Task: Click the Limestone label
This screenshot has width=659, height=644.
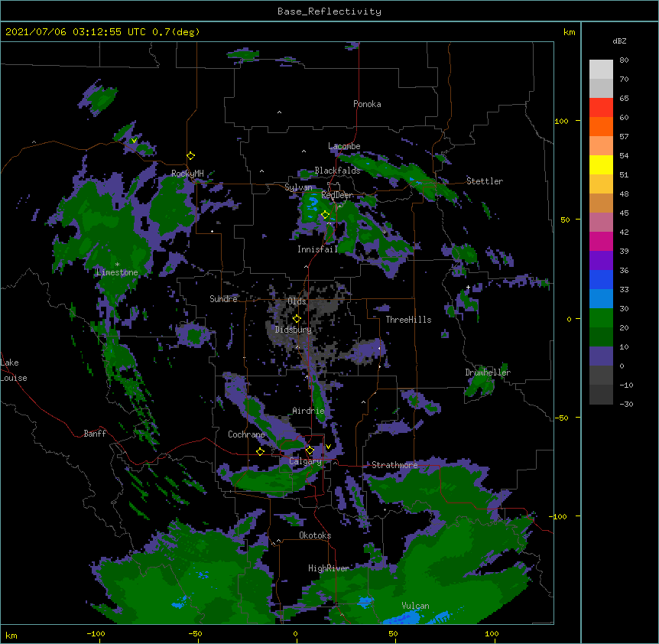Action: click(x=117, y=272)
